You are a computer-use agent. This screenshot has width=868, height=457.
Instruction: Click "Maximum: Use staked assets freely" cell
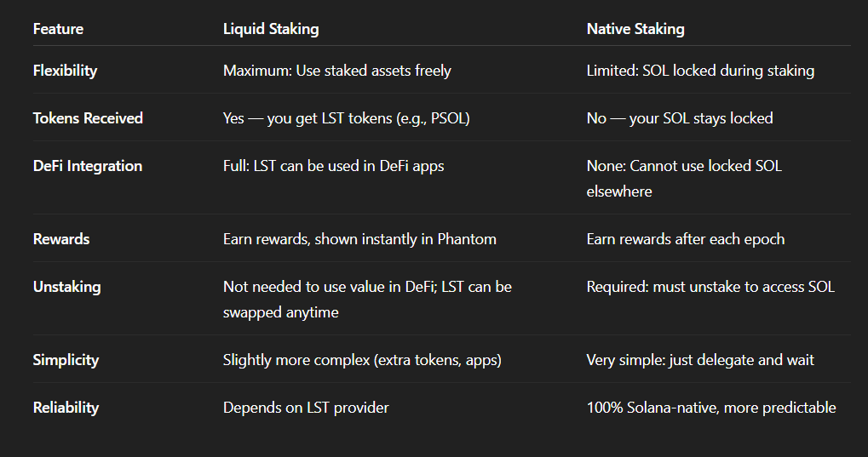(x=336, y=71)
